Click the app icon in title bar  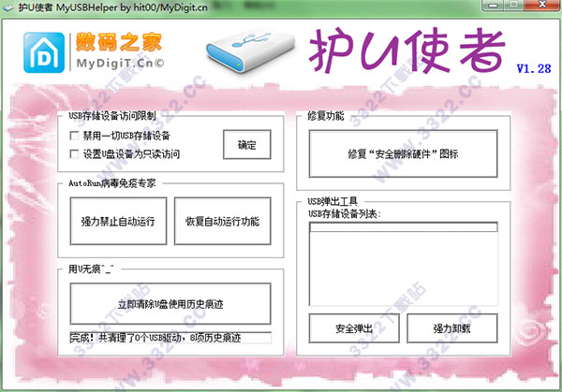(7, 7)
